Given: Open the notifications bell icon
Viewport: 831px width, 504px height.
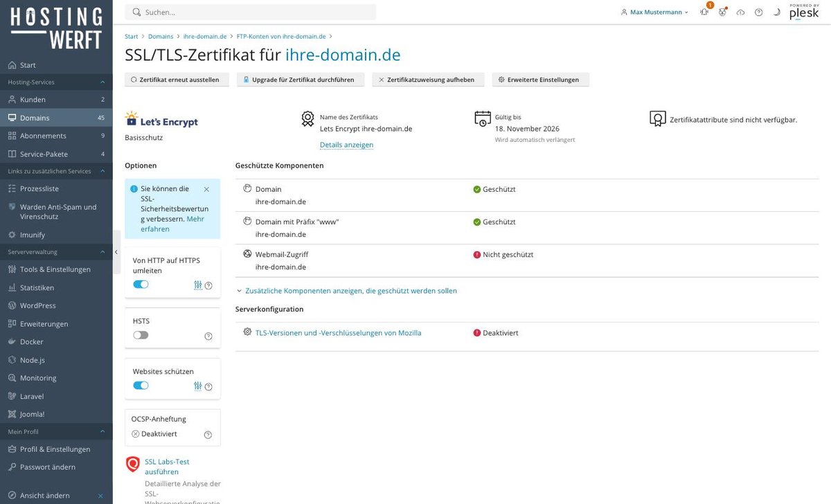Looking at the screenshot, I should click(704, 12).
